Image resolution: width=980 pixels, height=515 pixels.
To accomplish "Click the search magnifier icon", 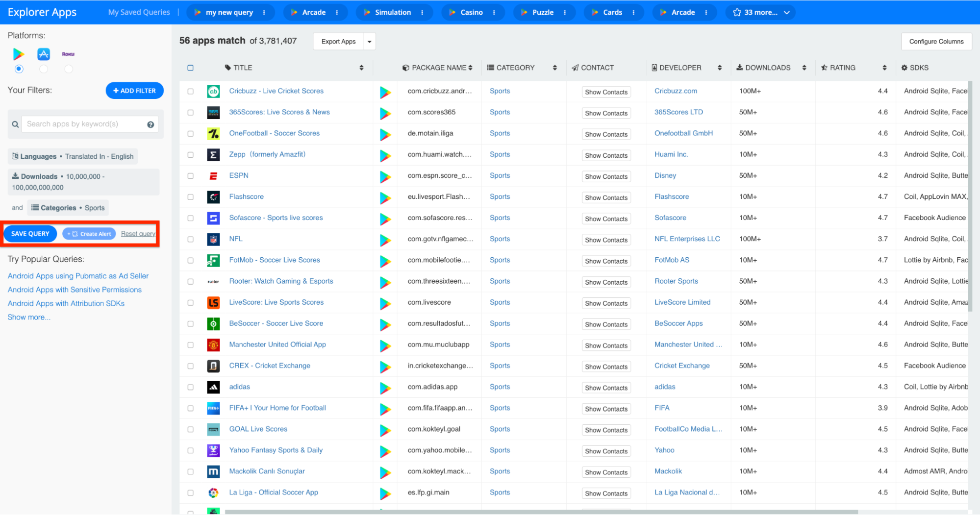I will [15, 124].
